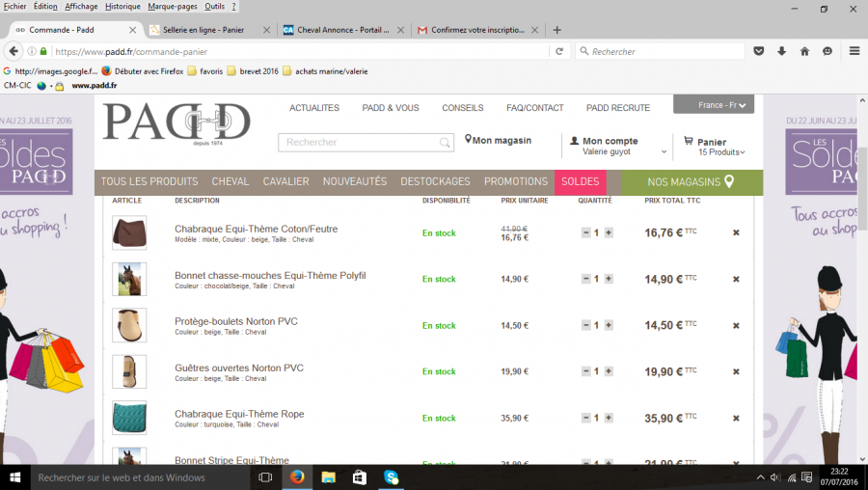Image resolution: width=868 pixels, height=490 pixels.
Task: Close the Commande - Padd tab
Action: [132, 30]
